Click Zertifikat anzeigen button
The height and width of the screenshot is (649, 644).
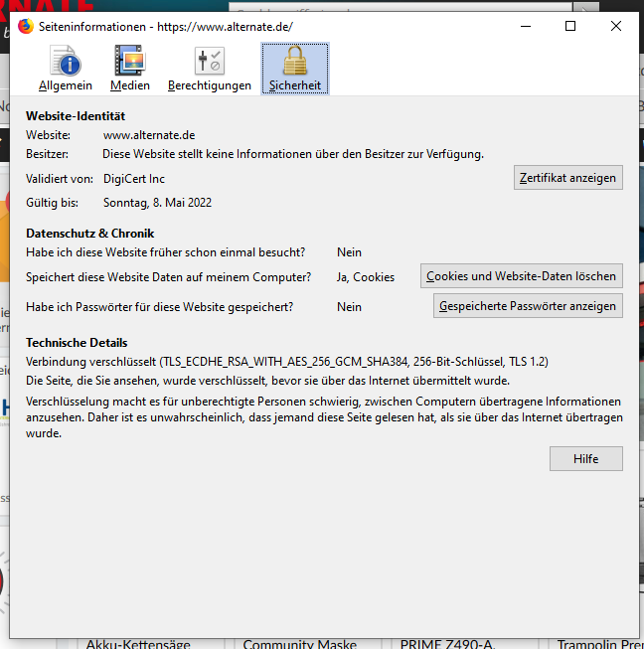tap(568, 178)
